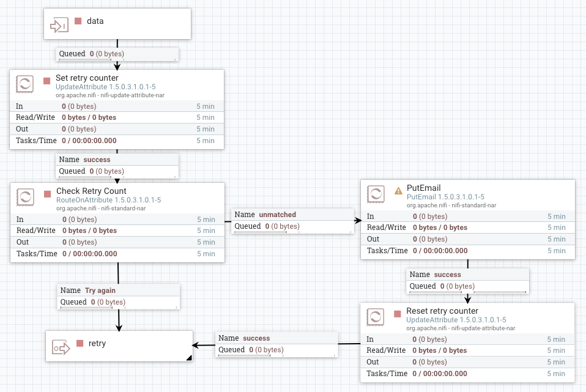Select the Try again connection label
This screenshot has width=586, height=392.
tap(100, 290)
